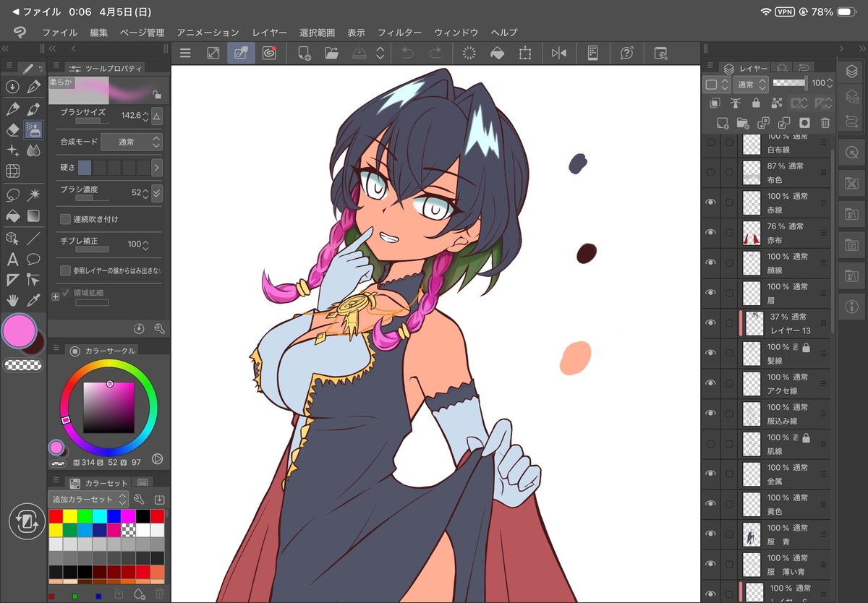This screenshot has width=868, height=603.
Task: Open layer palette color dropdown
Action: tap(717, 85)
